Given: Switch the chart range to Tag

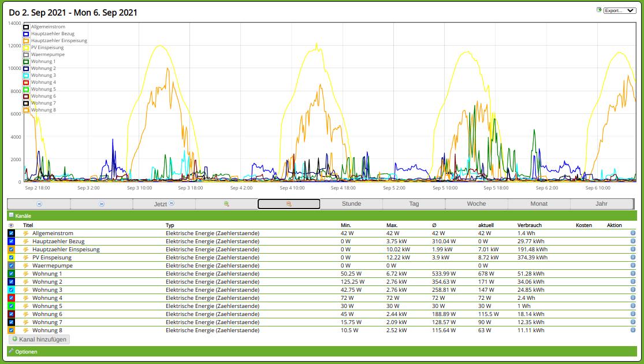Looking at the screenshot, I should [x=414, y=204].
